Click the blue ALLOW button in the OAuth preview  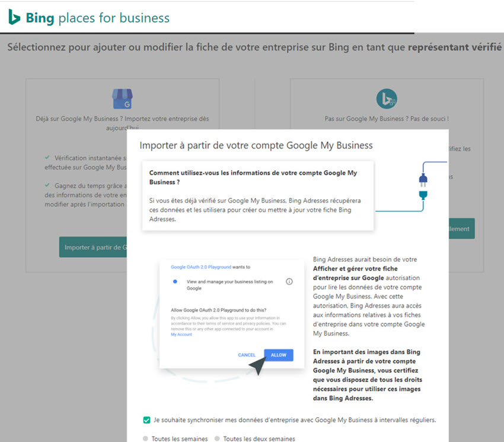point(278,355)
